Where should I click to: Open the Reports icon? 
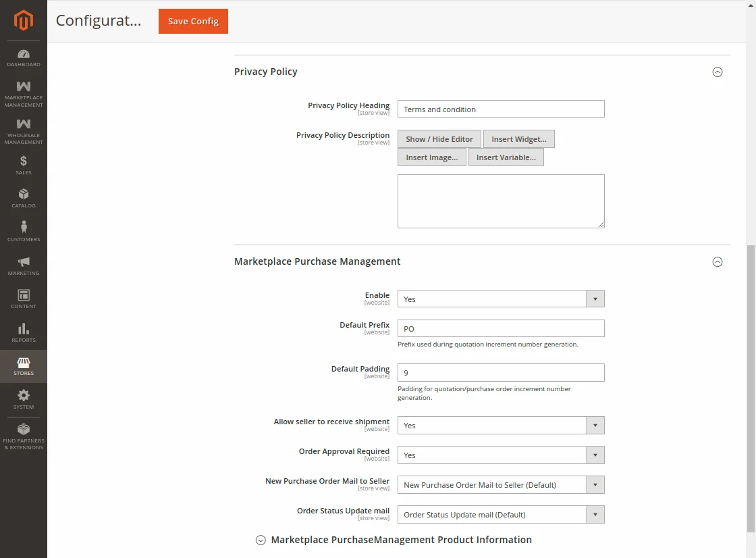[24, 331]
